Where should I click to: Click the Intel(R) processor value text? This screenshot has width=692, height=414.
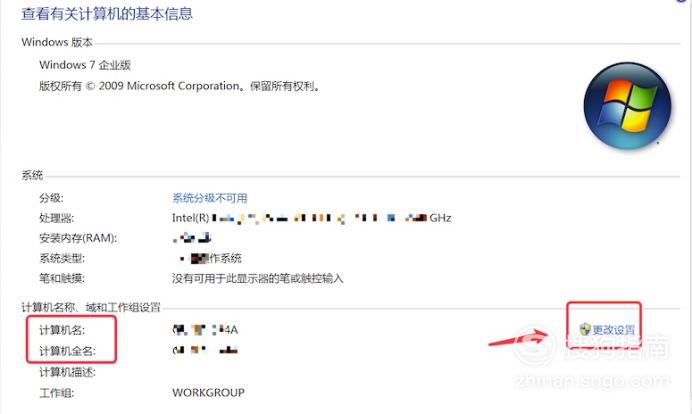tap(312, 218)
